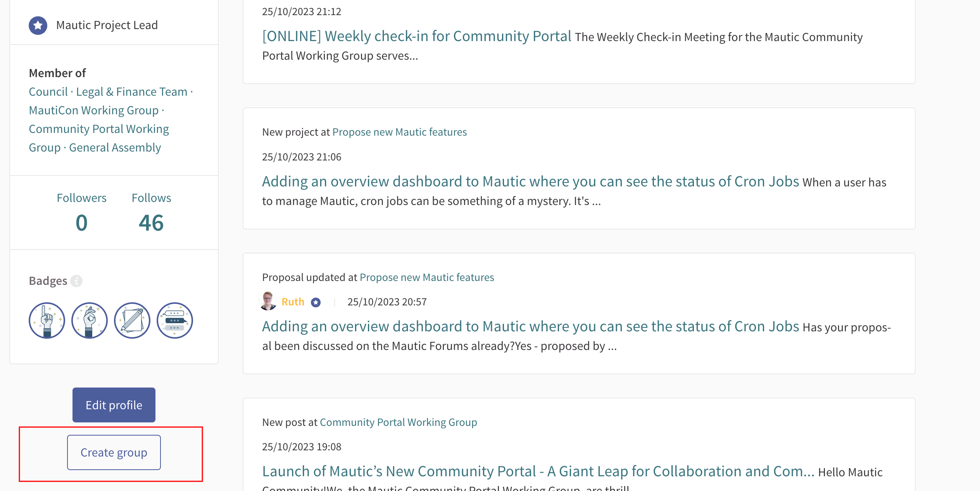Viewport: 980px width, 491px height.
Task: Click Ruth's avatar photo
Action: coord(268,301)
